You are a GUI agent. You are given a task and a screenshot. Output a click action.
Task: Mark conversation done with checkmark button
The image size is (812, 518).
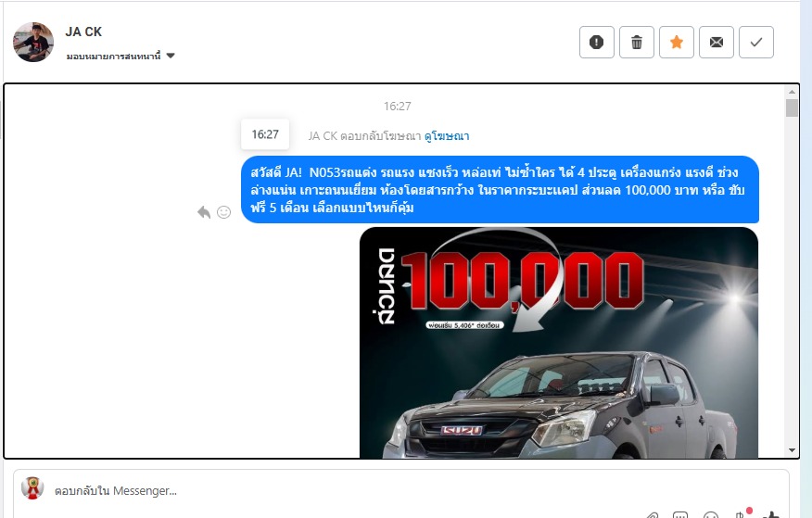[756, 42]
